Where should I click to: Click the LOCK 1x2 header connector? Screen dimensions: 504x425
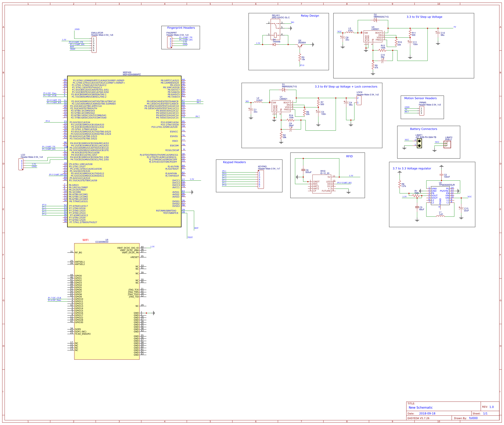(x=359, y=100)
